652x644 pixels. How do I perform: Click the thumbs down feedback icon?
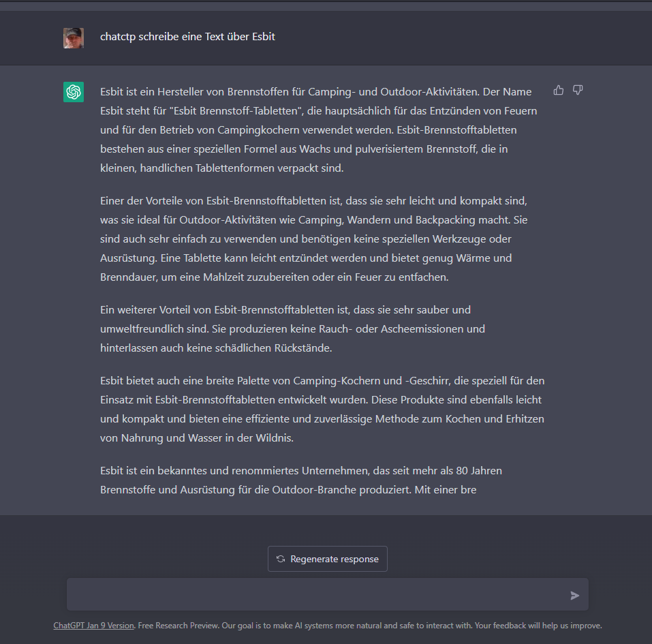[578, 90]
